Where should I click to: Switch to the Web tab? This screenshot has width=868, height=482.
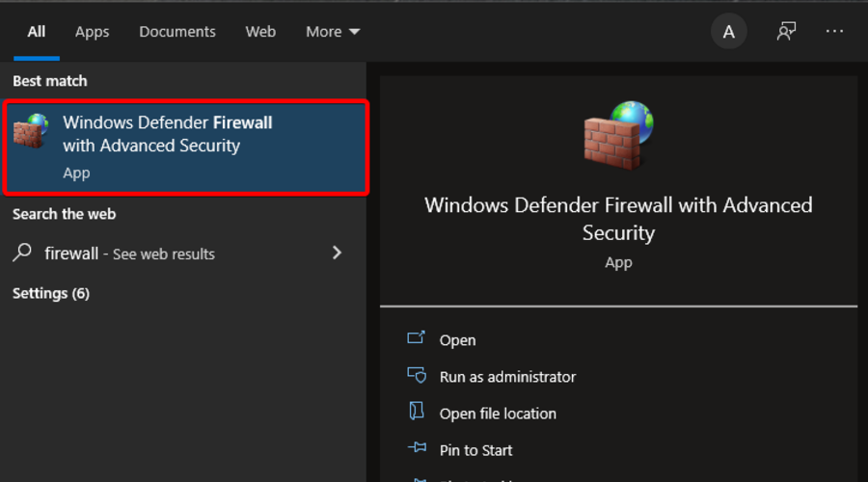pyautogui.click(x=260, y=32)
